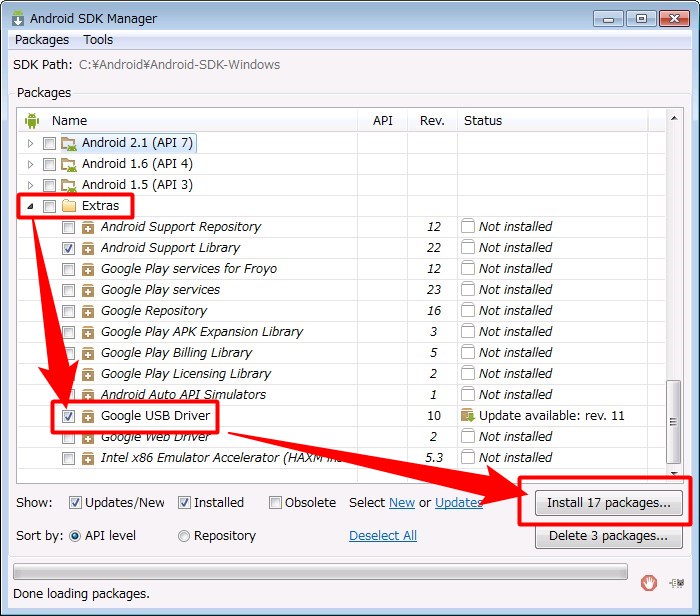Uncheck the Google USB Driver checkbox
Viewport: 700px width, 616px height.
[68, 416]
